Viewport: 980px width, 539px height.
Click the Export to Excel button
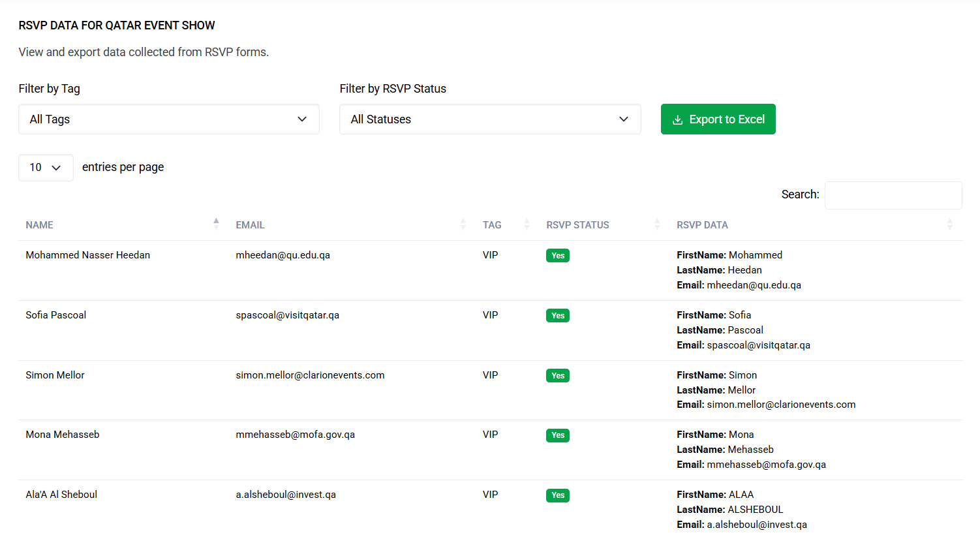tap(718, 119)
